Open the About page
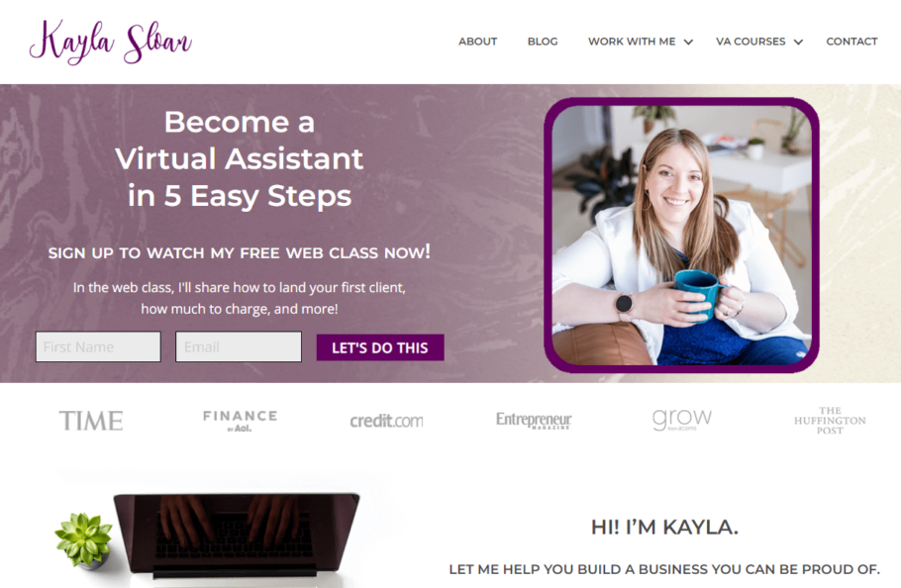The width and height of the screenshot is (901, 588). tap(477, 42)
